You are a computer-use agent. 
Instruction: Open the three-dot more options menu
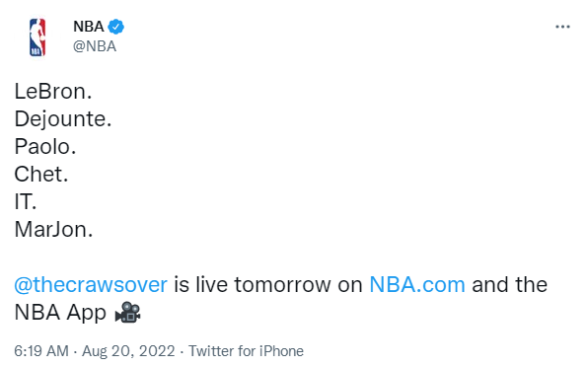pyautogui.click(x=562, y=27)
